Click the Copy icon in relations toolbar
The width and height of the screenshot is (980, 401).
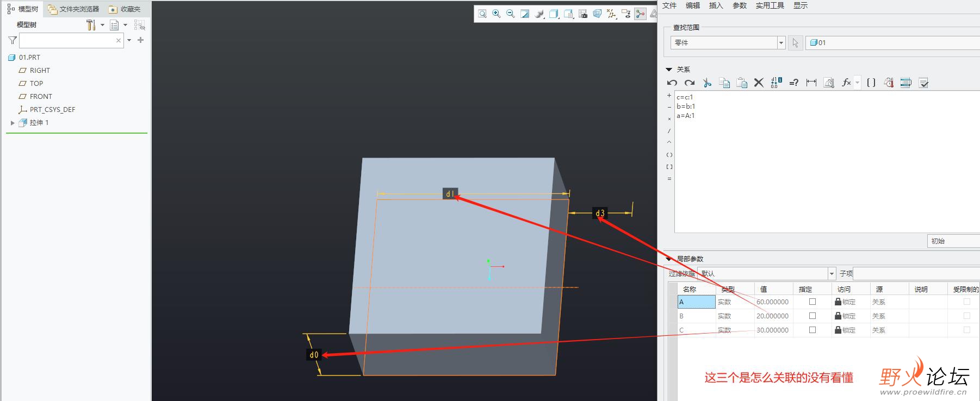(x=724, y=83)
